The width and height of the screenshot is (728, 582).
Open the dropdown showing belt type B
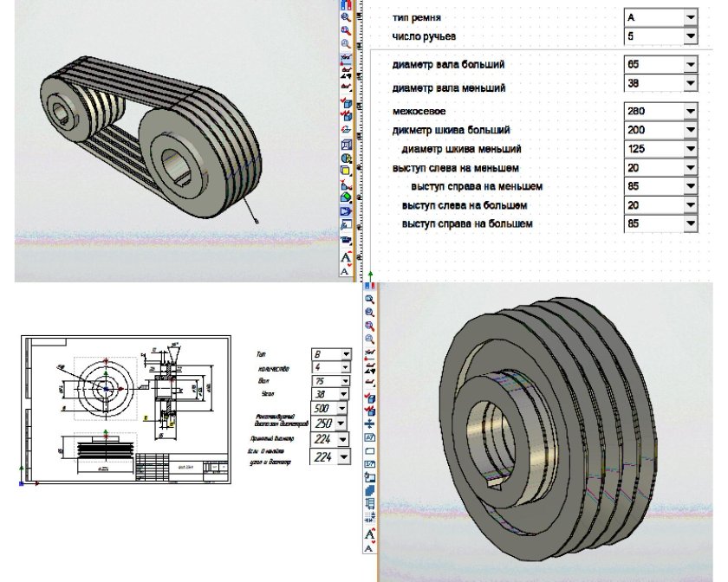coord(345,353)
